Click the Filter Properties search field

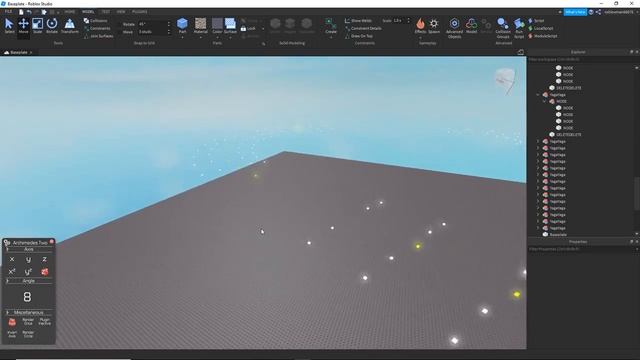point(581,249)
